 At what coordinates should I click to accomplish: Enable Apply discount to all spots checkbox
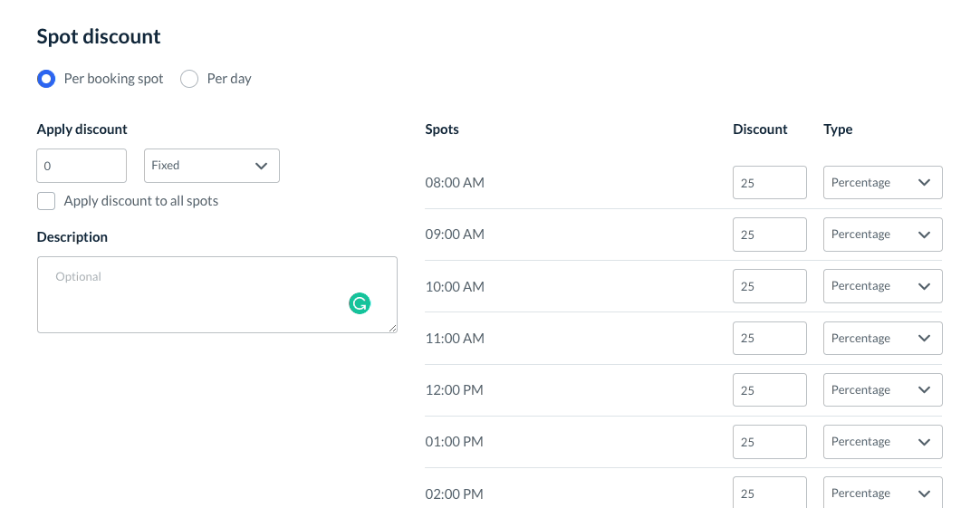pyautogui.click(x=46, y=201)
